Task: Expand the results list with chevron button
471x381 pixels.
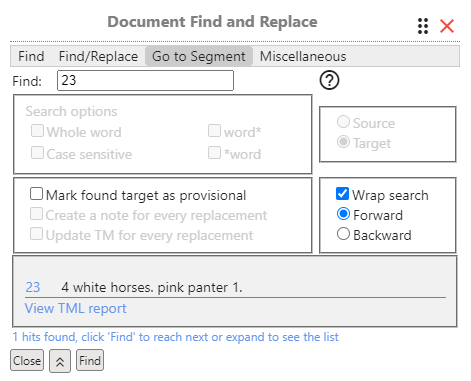Action: [60, 361]
